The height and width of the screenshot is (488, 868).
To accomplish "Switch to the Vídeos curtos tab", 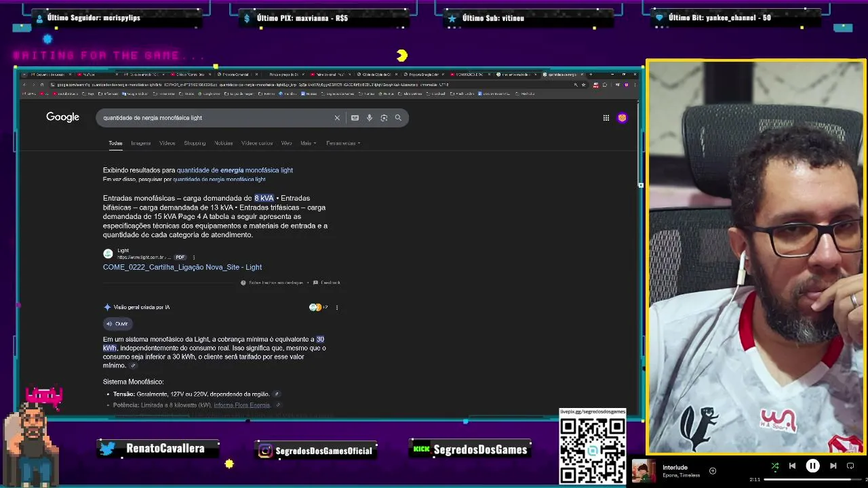I will (x=257, y=143).
